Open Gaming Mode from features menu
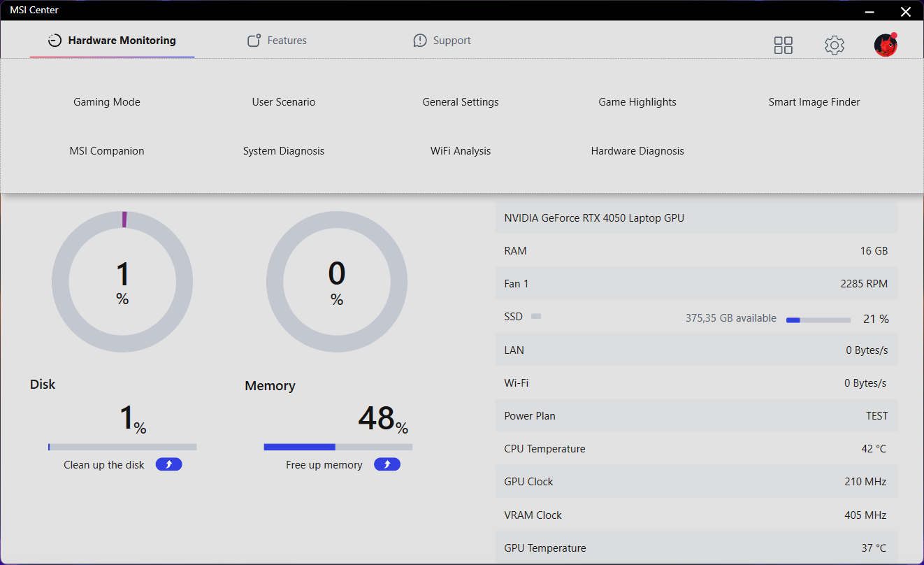 tap(107, 102)
